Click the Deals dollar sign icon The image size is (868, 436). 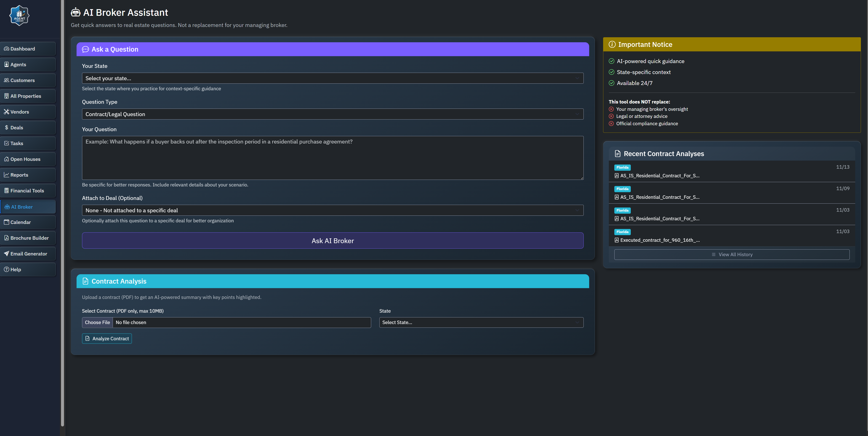tap(6, 128)
